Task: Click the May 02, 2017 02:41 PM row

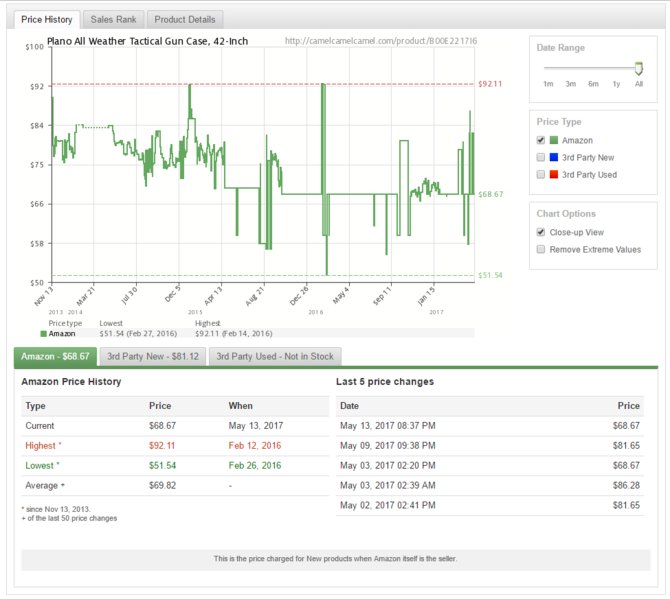Action: coord(490,505)
